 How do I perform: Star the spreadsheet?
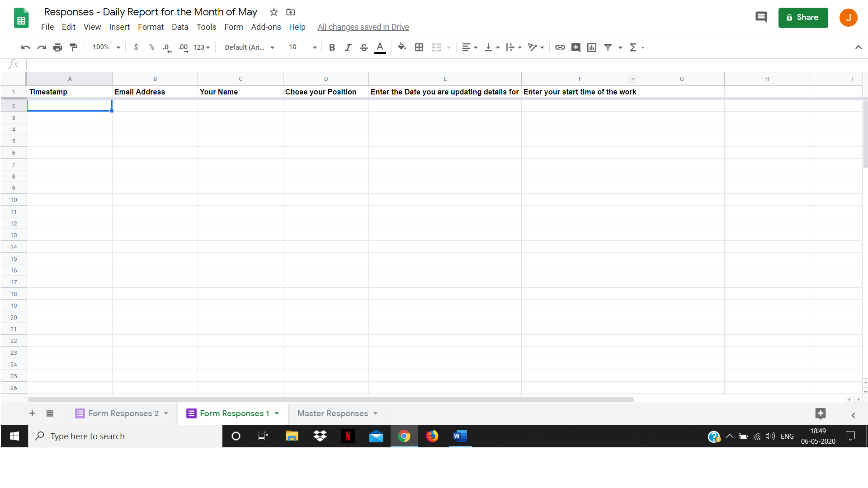(x=273, y=12)
